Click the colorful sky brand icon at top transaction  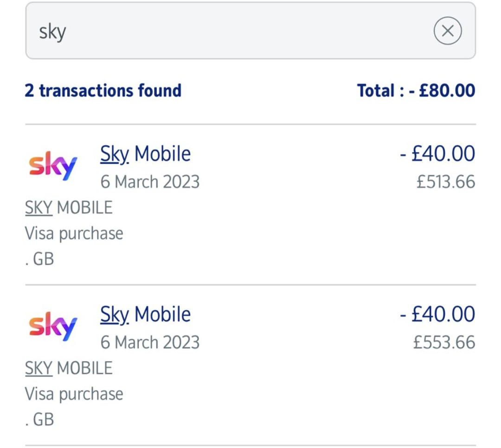tap(52, 165)
